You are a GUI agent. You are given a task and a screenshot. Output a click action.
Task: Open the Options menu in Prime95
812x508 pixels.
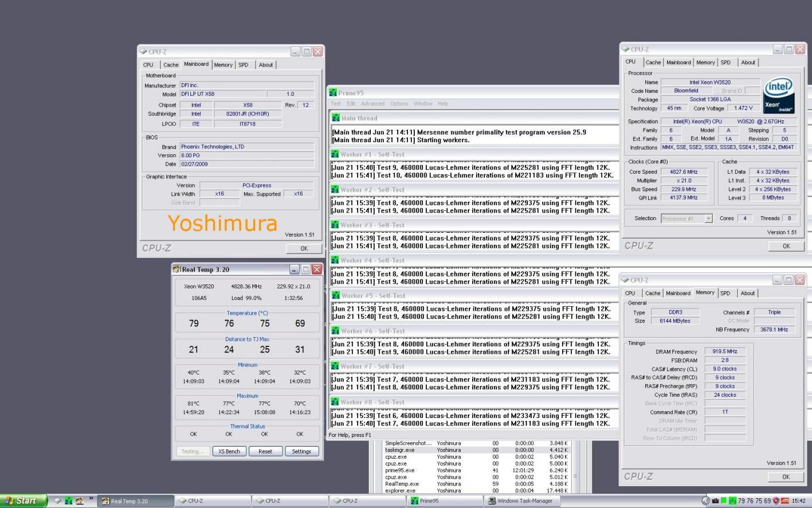pyautogui.click(x=399, y=104)
